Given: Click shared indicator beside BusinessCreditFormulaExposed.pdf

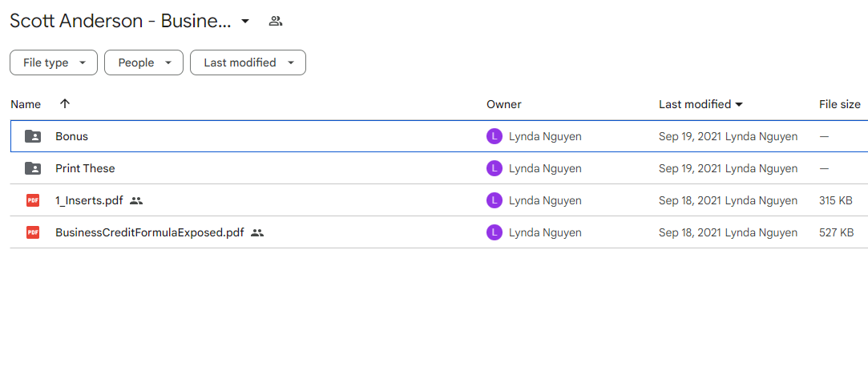Looking at the screenshot, I should [x=256, y=233].
